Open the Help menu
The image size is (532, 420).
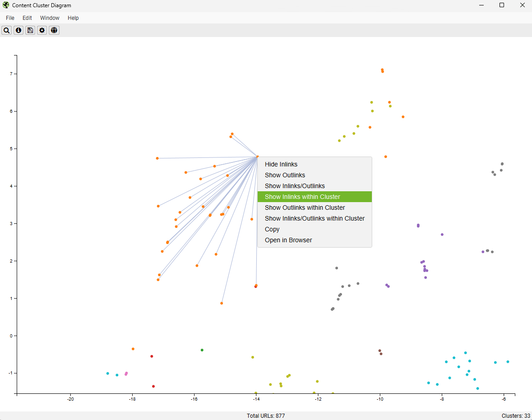73,18
